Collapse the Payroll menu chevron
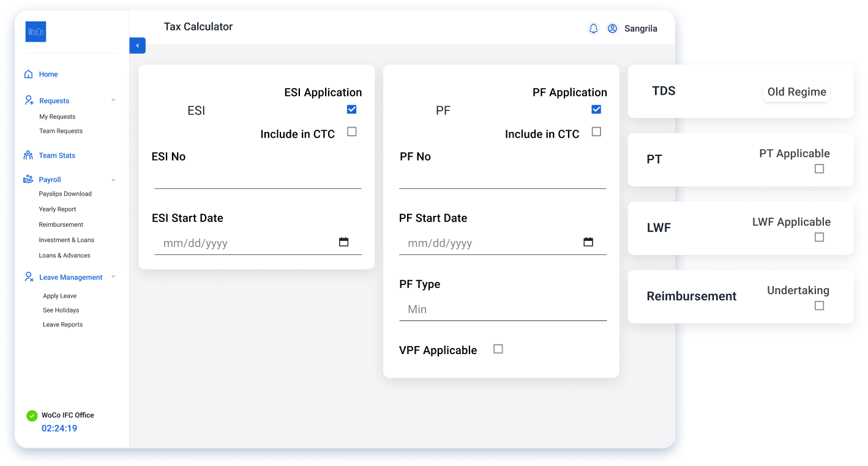Viewport: 868px width, 466px height. click(113, 180)
